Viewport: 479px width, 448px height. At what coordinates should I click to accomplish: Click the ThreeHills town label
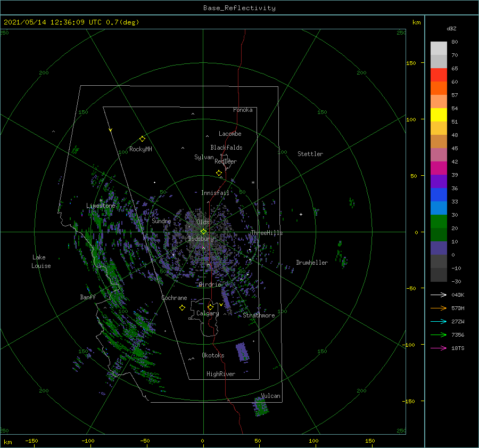(x=267, y=233)
